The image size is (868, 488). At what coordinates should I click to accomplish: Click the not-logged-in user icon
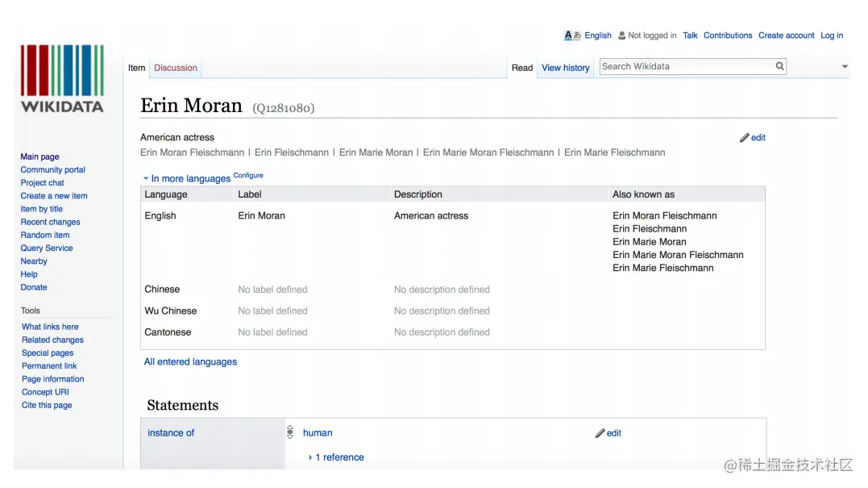tap(621, 35)
